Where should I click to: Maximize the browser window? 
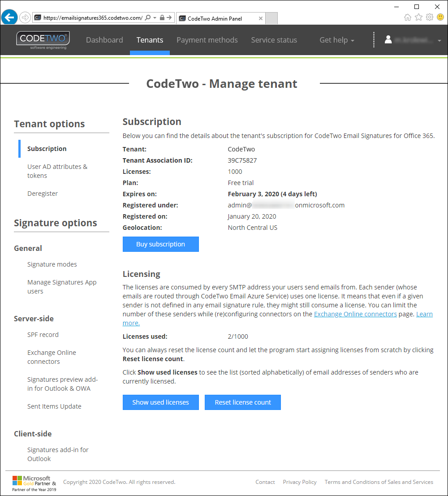tap(417, 7)
